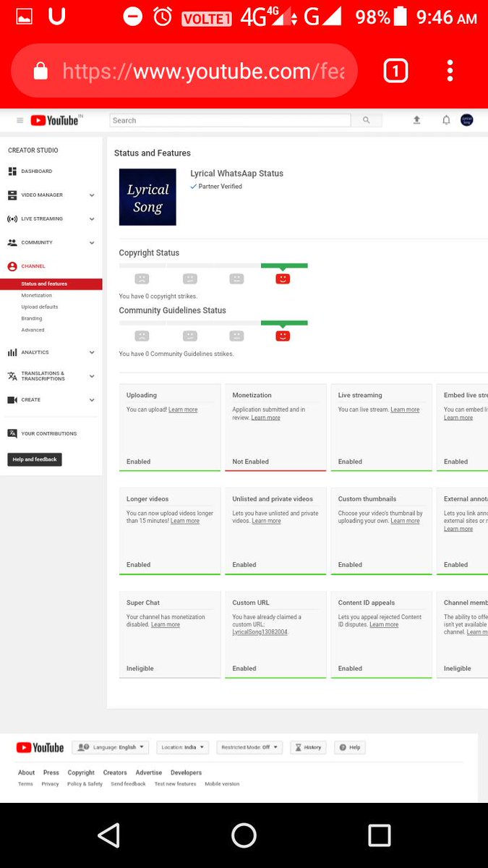Click the Analytics bar chart icon
Image resolution: width=488 pixels, height=868 pixels.
(x=12, y=352)
